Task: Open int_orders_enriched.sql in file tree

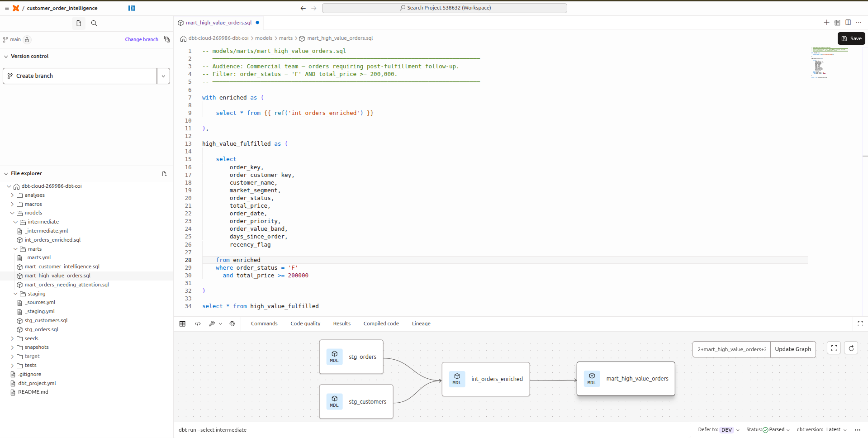Action: pos(52,240)
